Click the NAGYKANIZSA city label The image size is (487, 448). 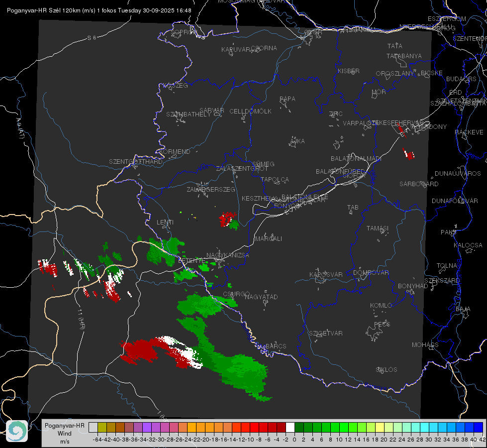click(x=228, y=255)
